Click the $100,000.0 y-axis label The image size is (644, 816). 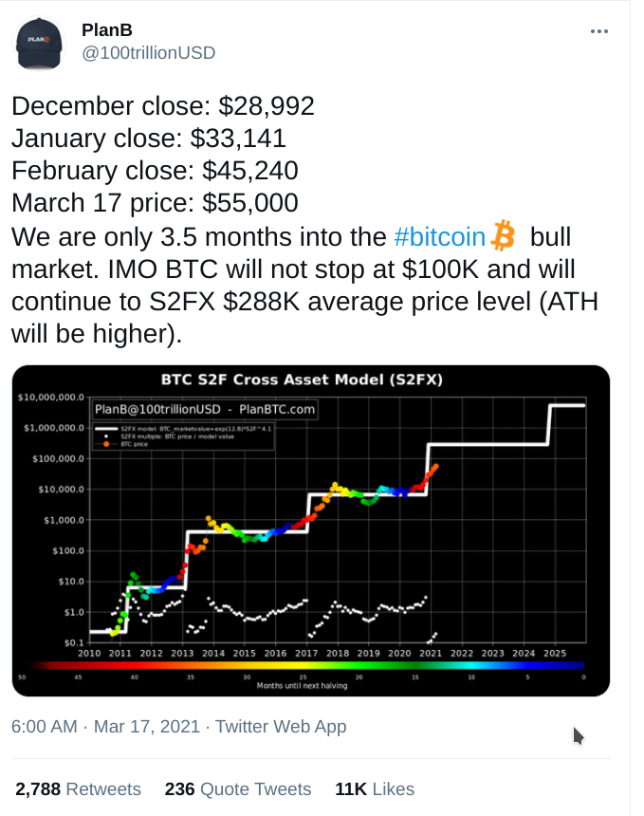(x=54, y=458)
